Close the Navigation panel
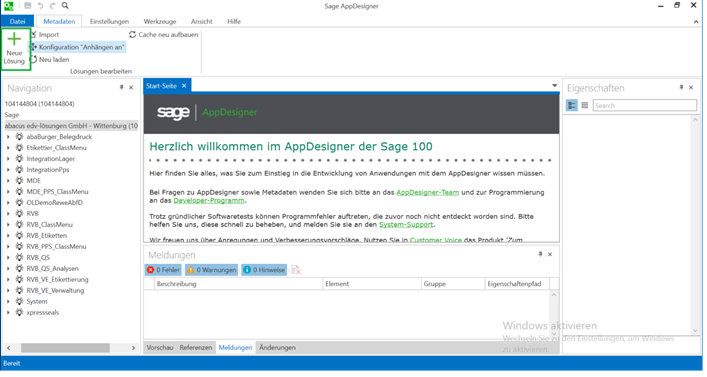Image resolution: width=707 pixels, height=377 pixels. [x=131, y=88]
